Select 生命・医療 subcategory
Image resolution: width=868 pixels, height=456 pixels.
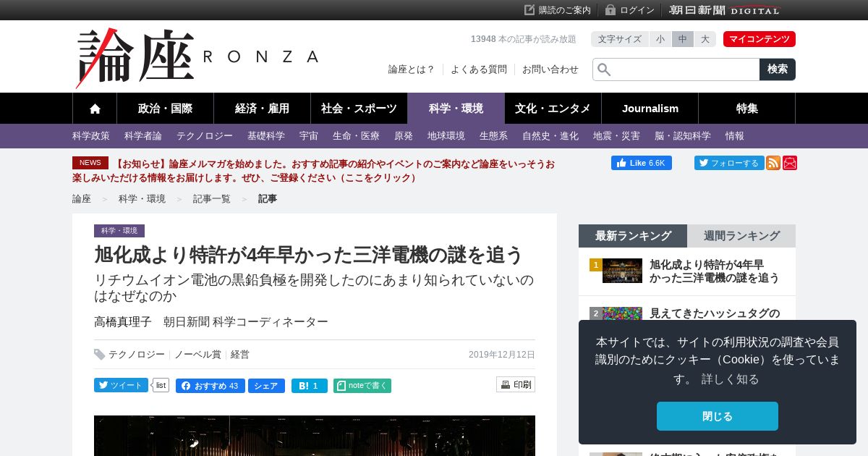point(356,136)
